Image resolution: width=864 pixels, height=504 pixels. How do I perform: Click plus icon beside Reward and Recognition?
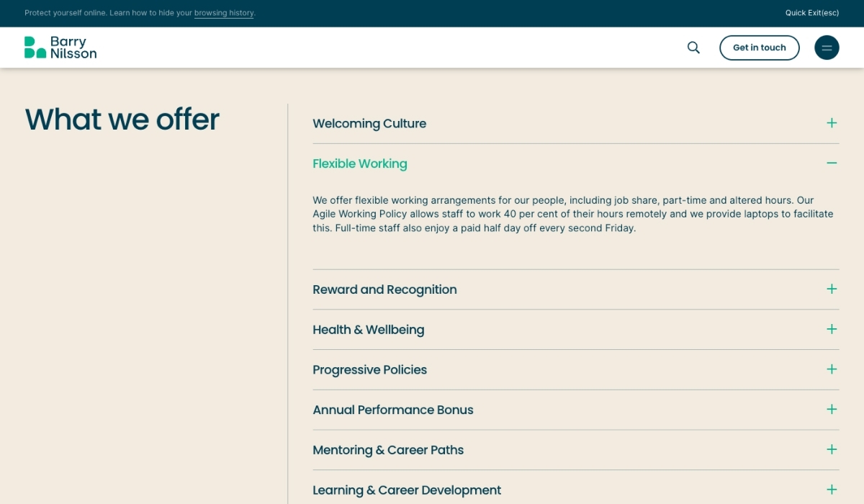point(832,289)
